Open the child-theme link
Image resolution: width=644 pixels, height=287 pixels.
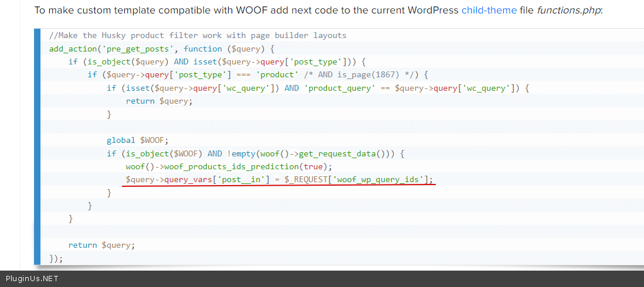point(489,11)
